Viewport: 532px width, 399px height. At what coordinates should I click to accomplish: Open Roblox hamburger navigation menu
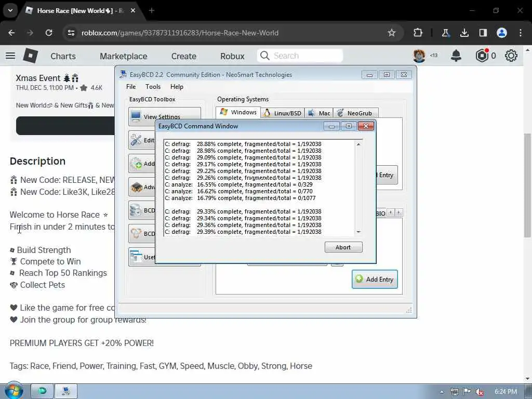(10, 55)
